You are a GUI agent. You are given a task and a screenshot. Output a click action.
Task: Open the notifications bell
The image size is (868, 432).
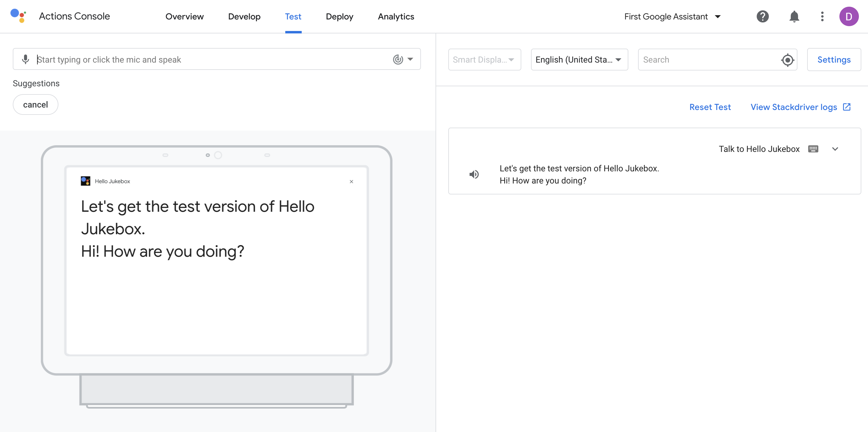(x=794, y=16)
